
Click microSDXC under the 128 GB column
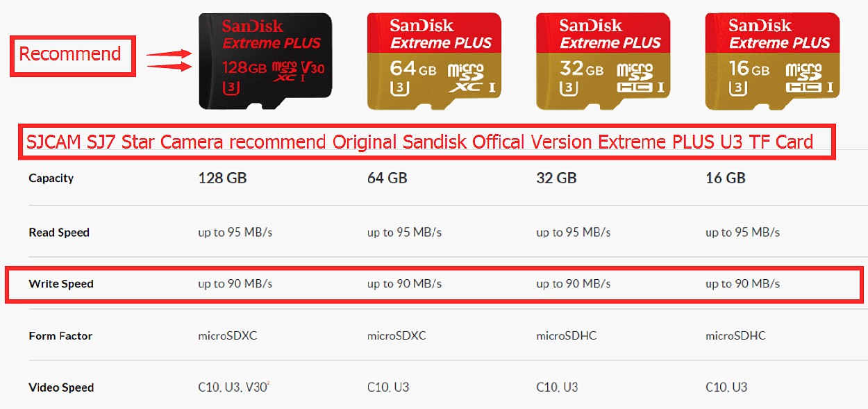pyautogui.click(x=228, y=336)
